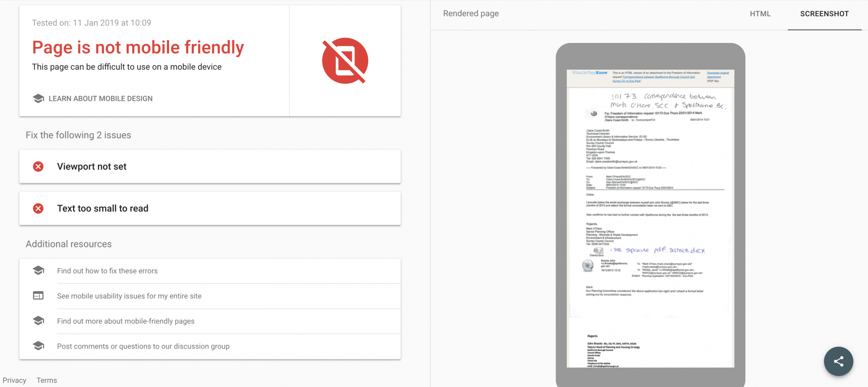Viewport: 868px width, 387px height.
Task: Click graduation cap icon beside Learn About Mobile Design
Action: (x=38, y=99)
